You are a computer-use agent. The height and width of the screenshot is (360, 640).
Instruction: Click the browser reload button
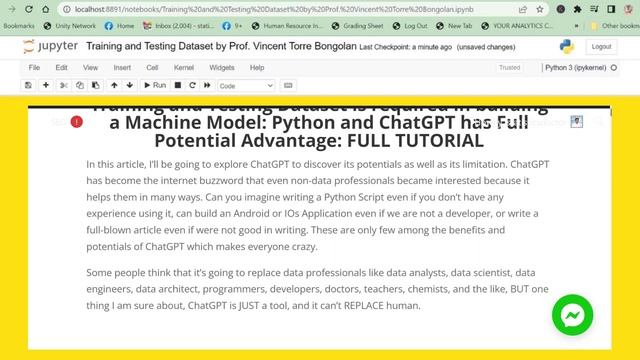click(x=29, y=9)
